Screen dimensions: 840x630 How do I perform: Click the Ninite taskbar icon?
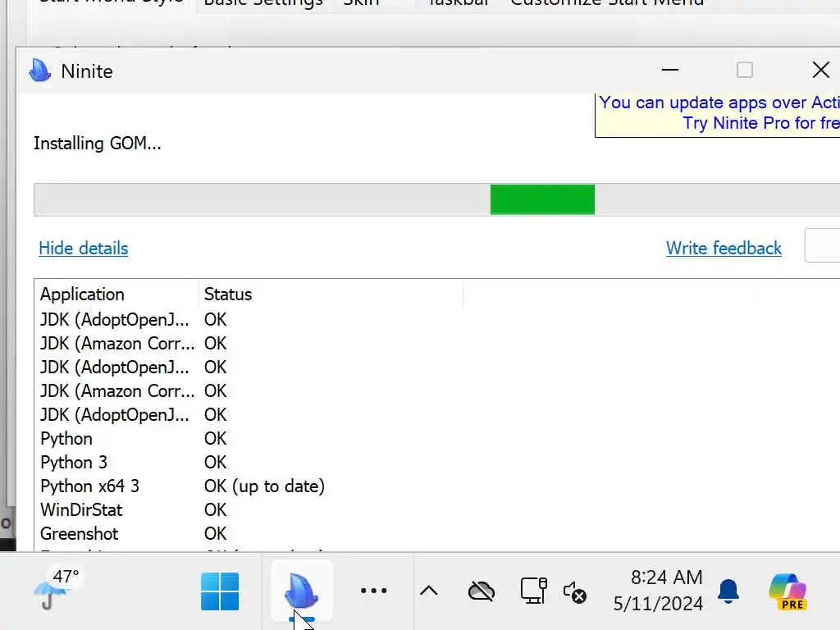(x=302, y=591)
